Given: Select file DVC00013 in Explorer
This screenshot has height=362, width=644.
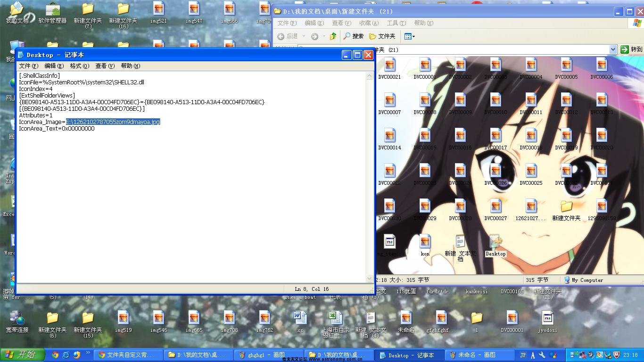Looking at the screenshot, I should pos(602,104).
